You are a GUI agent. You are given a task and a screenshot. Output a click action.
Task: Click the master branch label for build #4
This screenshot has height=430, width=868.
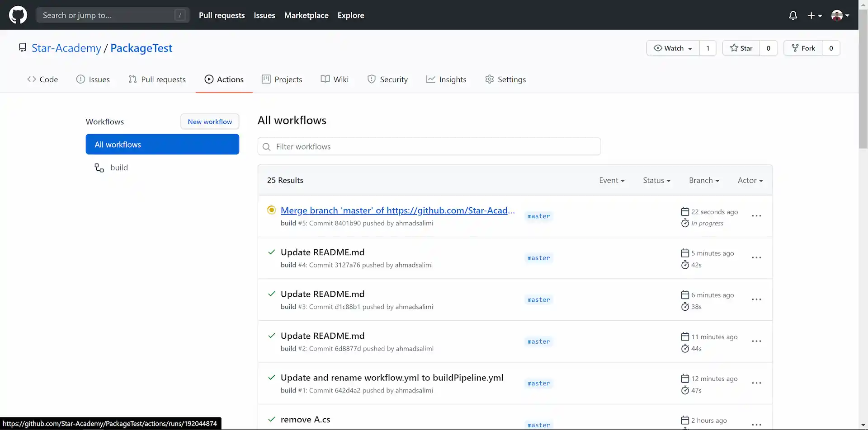[538, 258]
